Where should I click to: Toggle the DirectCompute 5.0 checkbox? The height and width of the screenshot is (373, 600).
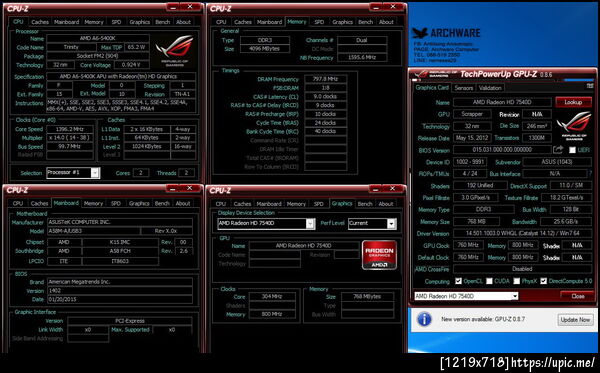pos(543,281)
